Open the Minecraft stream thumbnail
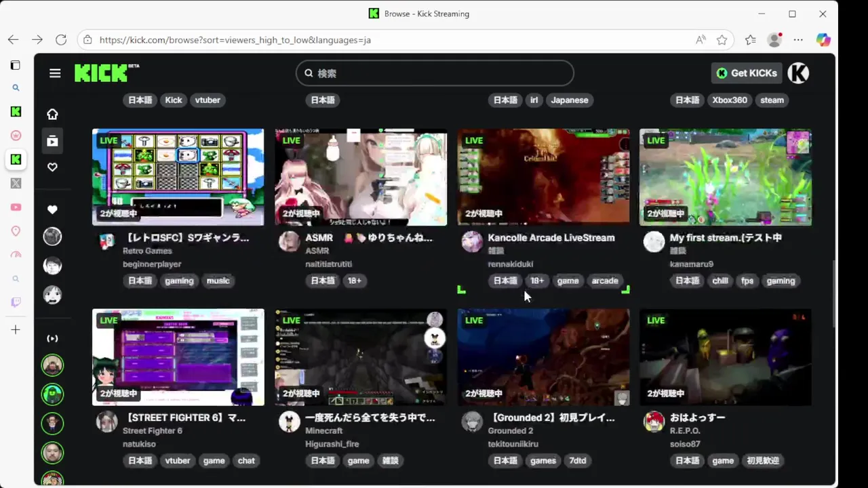868x488 pixels. (361, 357)
